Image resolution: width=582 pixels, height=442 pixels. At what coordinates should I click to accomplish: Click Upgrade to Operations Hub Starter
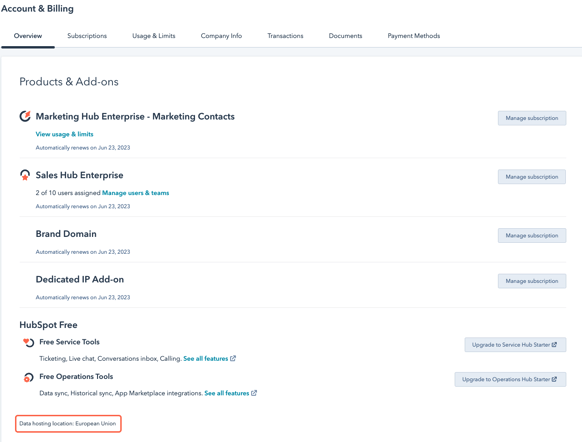pyautogui.click(x=510, y=379)
